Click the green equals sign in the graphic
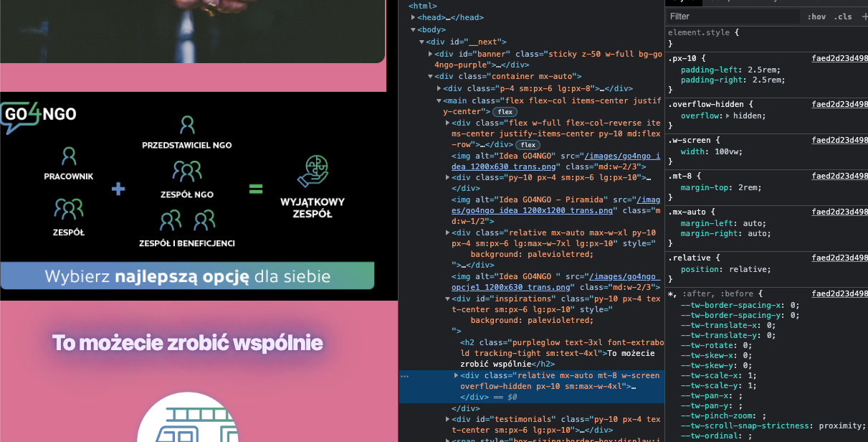Image resolution: width=868 pixels, height=442 pixels. (x=256, y=189)
